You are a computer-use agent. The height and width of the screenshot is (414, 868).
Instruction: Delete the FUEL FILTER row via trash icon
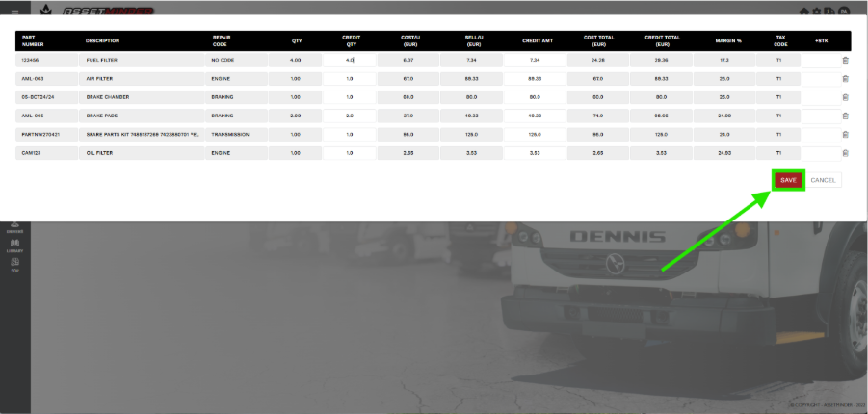click(x=845, y=61)
